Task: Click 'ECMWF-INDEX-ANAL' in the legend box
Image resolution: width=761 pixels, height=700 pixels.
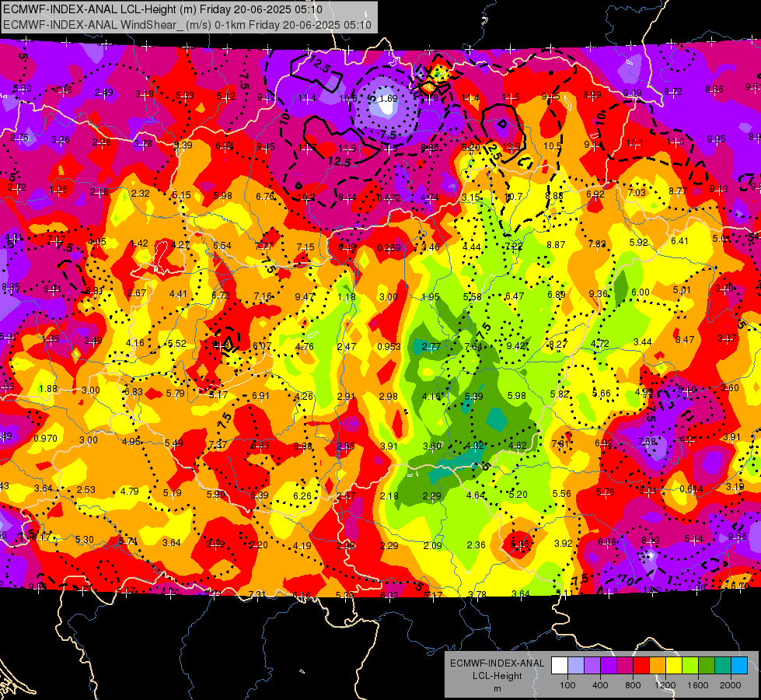Action: (x=497, y=663)
